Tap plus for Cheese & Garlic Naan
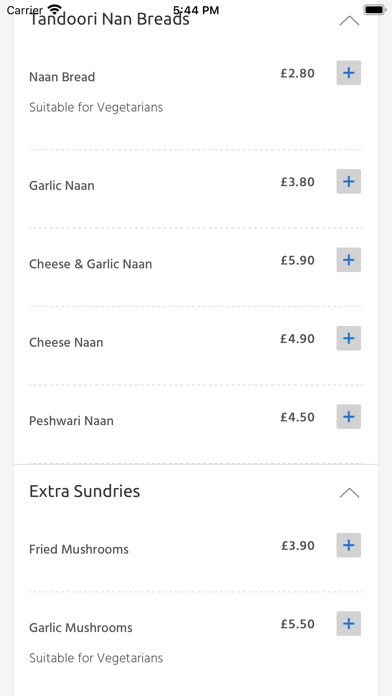Image resolution: width=392 pixels, height=696 pixels. coord(348,260)
